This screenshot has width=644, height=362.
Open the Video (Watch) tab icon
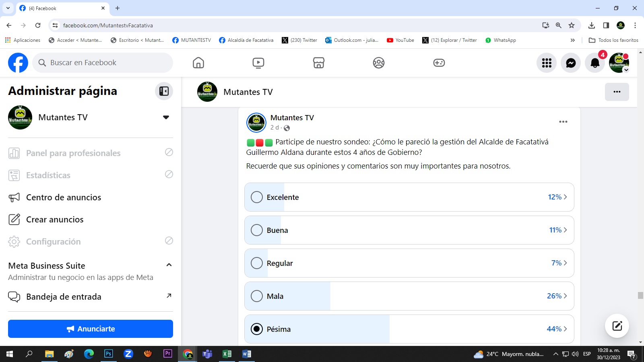[258, 63]
